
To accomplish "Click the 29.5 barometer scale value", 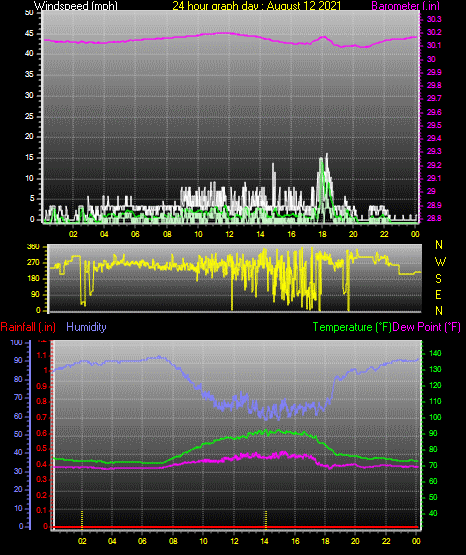I will coord(434,125).
